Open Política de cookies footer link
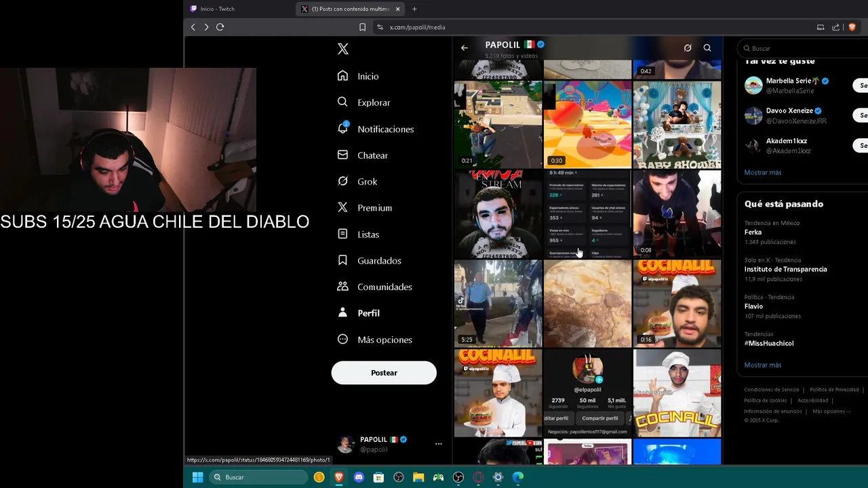 [x=766, y=401]
